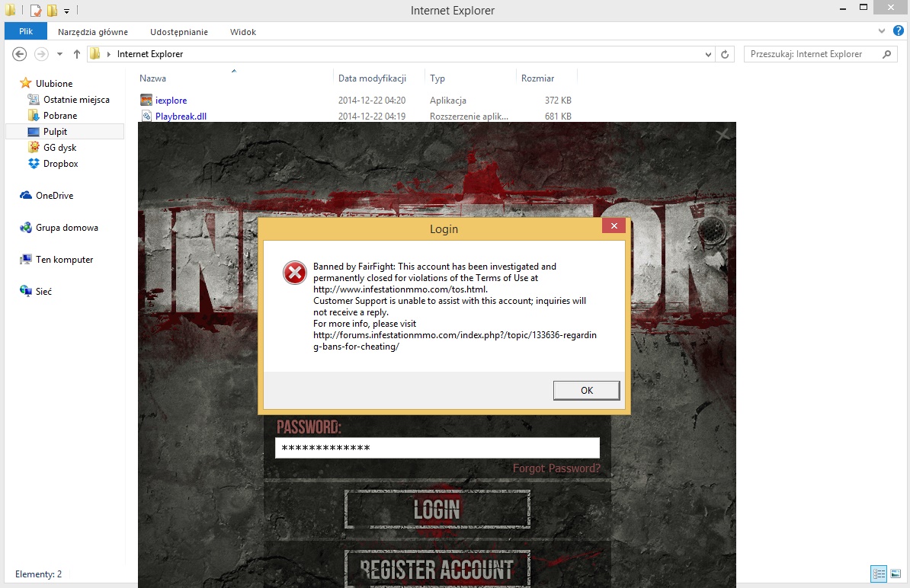The height and width of the screenshot is (588, 910).
Task: Select Pobrane in the navigation pane
Action: pyautogui.click(x=60, y=116)
